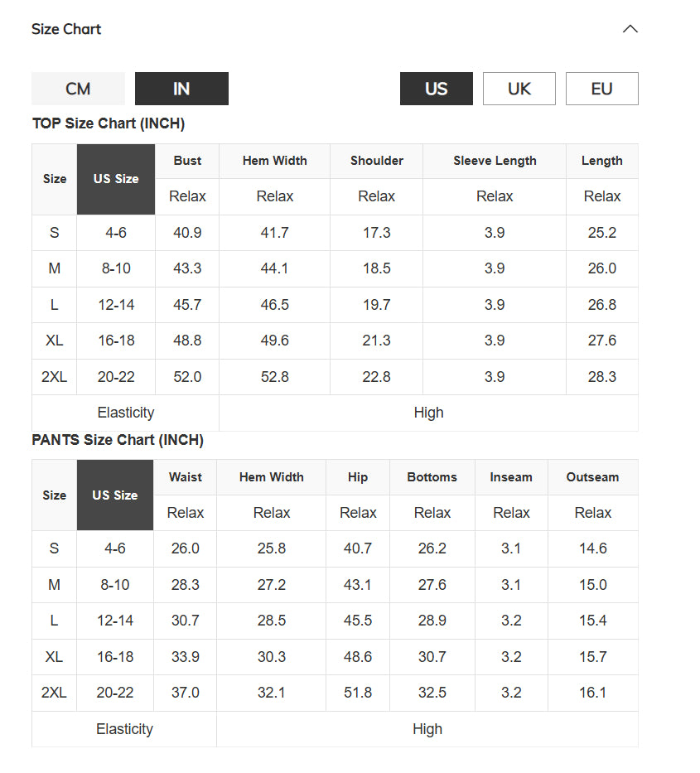Viewport: 700px width, 773px height.
Task: Select the IN unit toggle
Action: coord(181,89)
